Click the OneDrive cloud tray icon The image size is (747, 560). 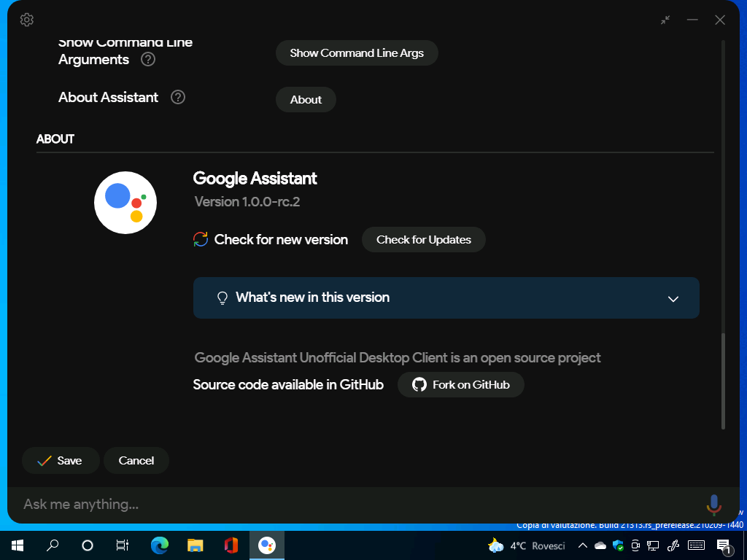600,545
